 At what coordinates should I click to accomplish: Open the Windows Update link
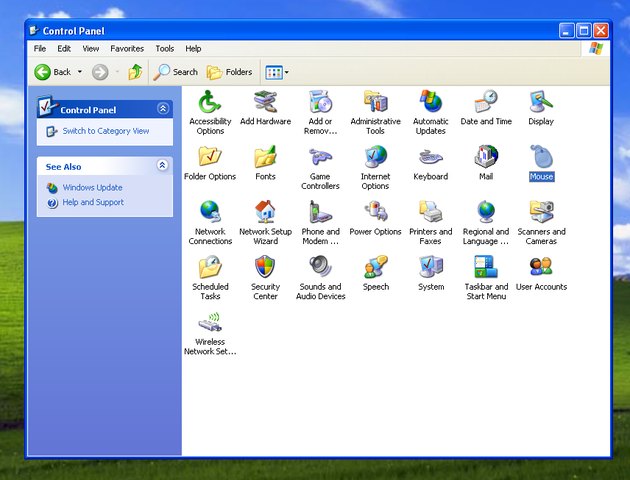tap(92, 188)
